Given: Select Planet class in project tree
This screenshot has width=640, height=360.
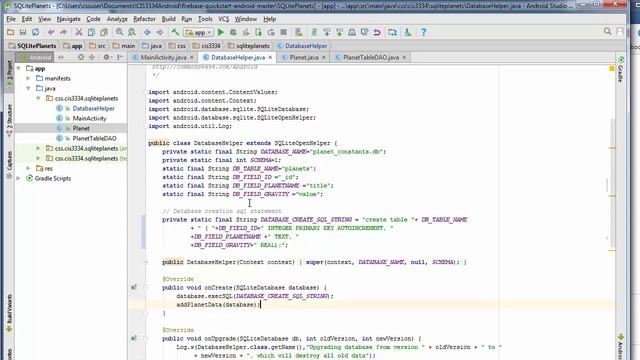Looking at the screenshot, I should pyautogui.click(x=81, y=128).
